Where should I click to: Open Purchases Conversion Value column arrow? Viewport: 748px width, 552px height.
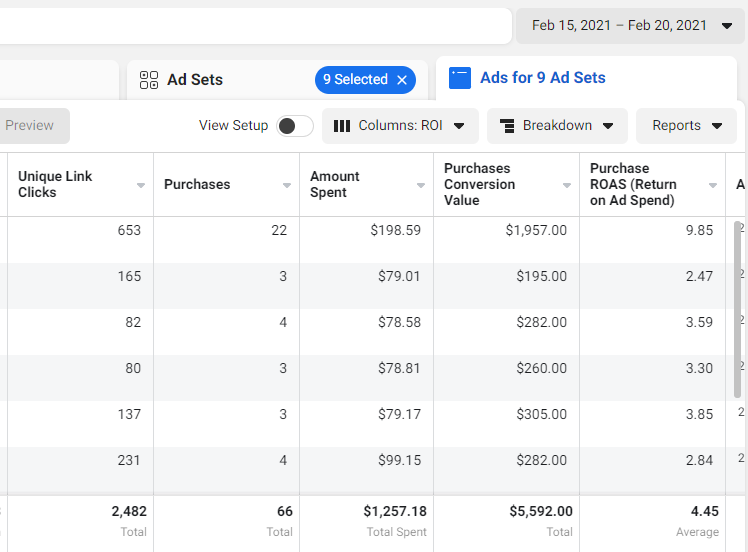tap(567, 185)
